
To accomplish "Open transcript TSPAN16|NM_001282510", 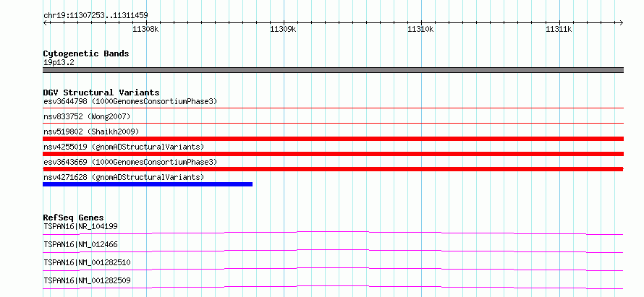I will [87, 262].
